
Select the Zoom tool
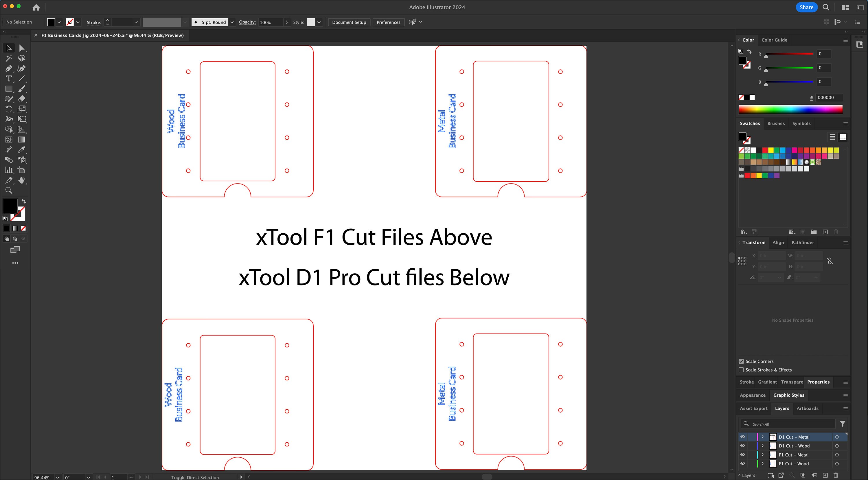9,190
